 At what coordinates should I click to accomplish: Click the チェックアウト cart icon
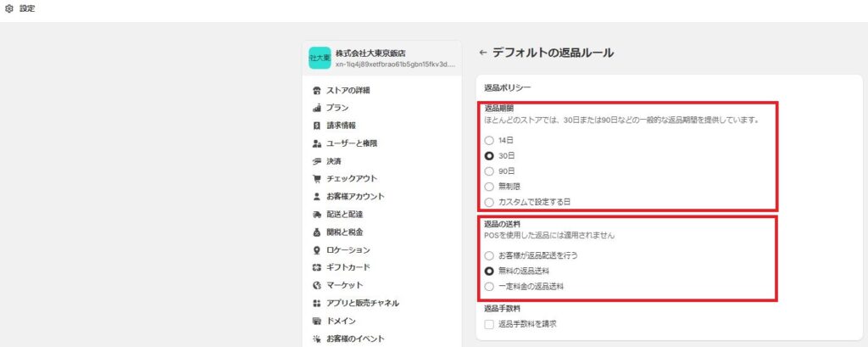click(317, 179)
